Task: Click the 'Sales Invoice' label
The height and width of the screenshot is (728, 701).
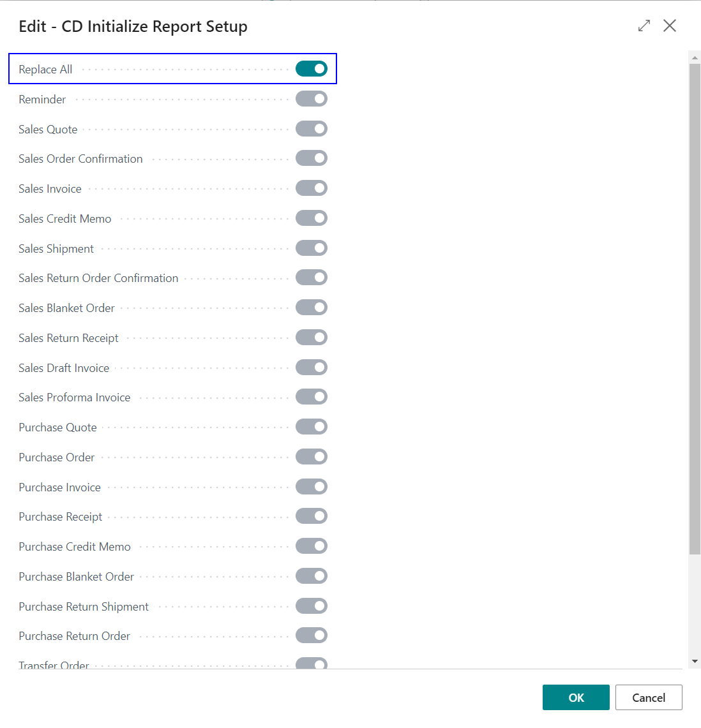Action: 50,189
